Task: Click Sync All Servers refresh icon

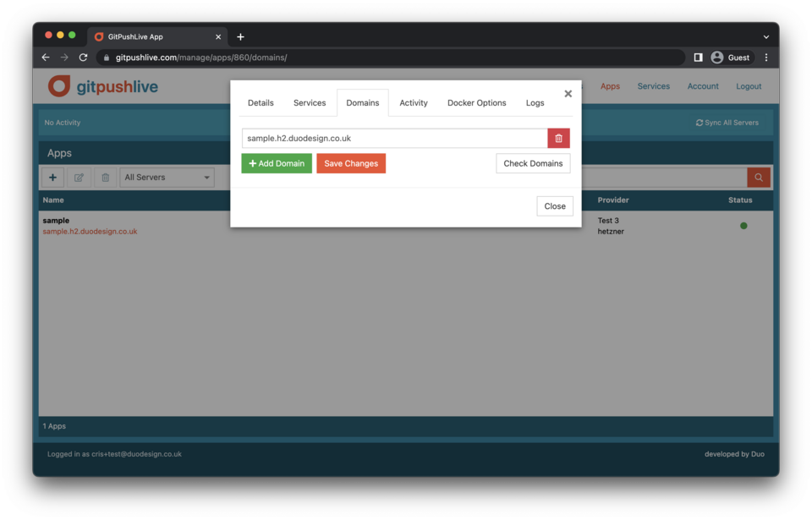Action: (x=700, y=123)
